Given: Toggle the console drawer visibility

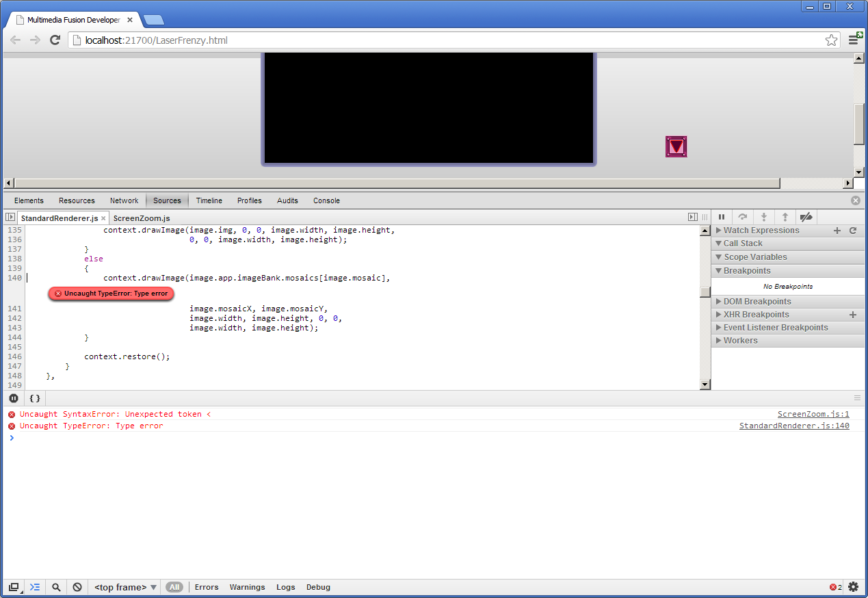Looking at the screenshot, I should (x=35, y=587).
